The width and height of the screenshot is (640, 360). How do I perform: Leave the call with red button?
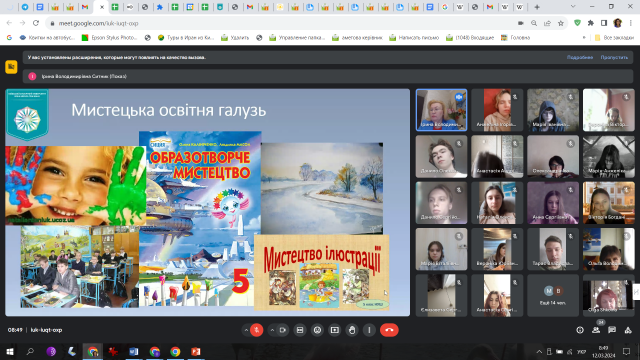pos(389,330)
